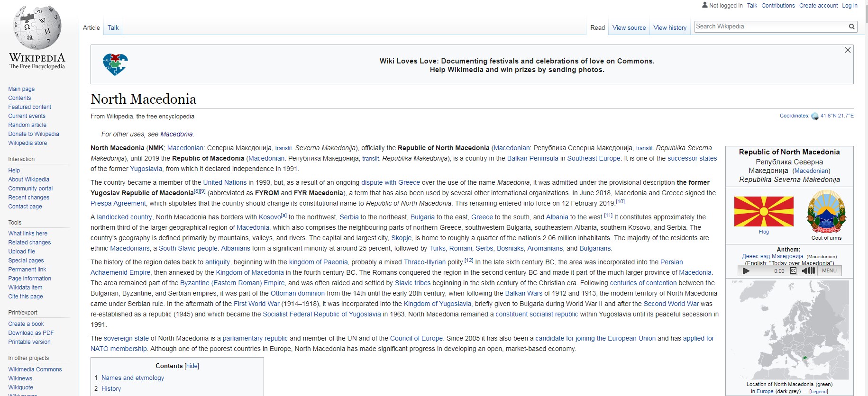This screenshot has height=396, width=868.
Task: Play the national anthem audio
Action: pos(746,271)
